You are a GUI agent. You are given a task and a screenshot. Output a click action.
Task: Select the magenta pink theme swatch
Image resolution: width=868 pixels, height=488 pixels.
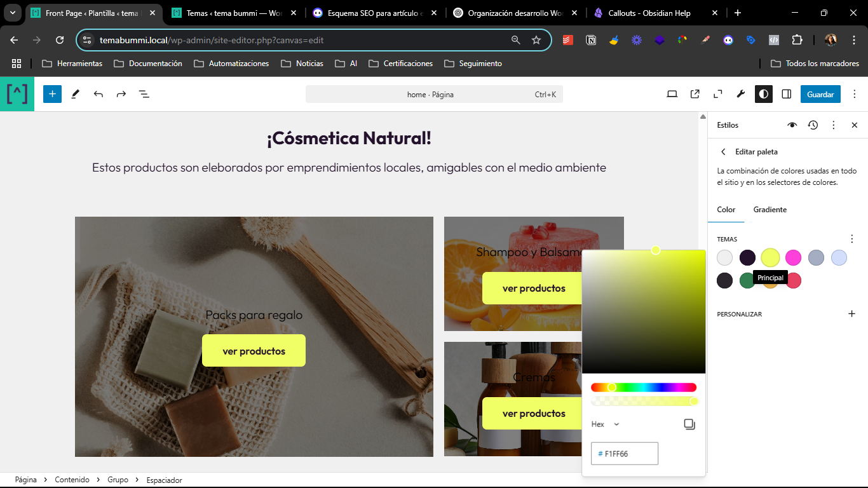(793, 257)
